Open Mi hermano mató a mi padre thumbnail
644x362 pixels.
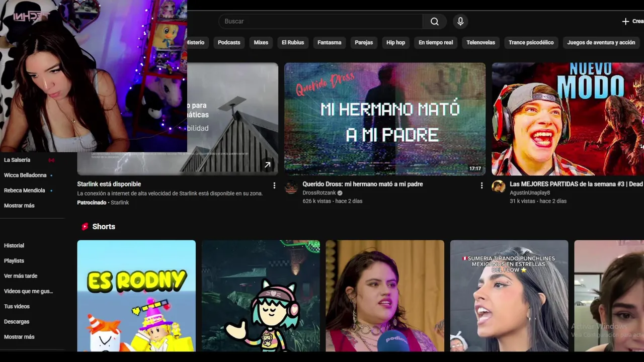coord(385,119)
